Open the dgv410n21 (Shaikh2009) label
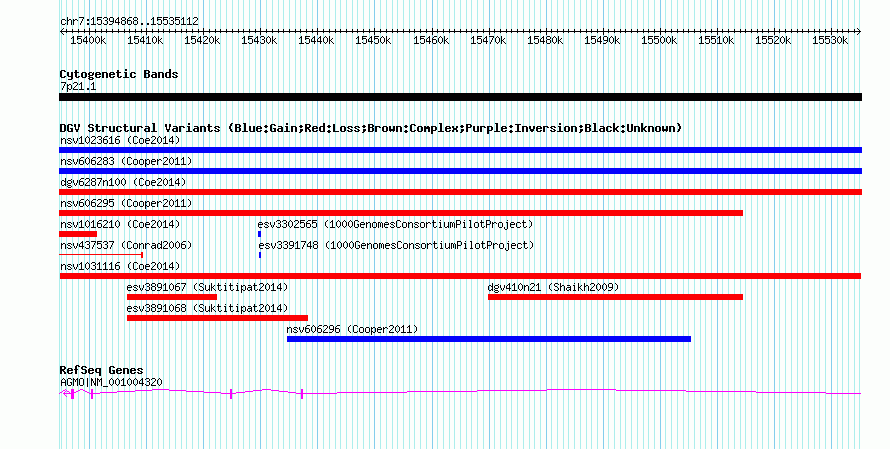This screenshot has width=890, height=449. tap(553, 287)
